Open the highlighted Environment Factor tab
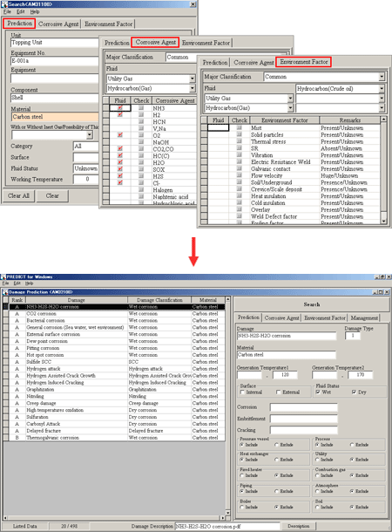Image resolution: width=392 pixels, height=532 pixels. tap(303, 62)
